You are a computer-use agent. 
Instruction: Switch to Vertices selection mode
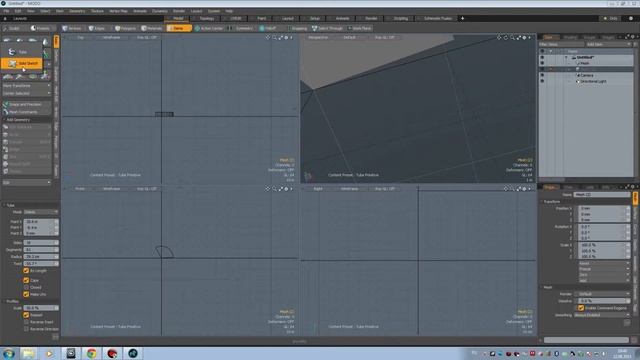coord(72,28)
